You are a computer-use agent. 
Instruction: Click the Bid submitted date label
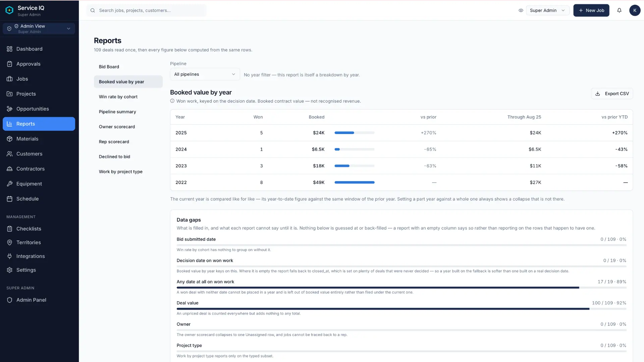click(x=196, y=239)
